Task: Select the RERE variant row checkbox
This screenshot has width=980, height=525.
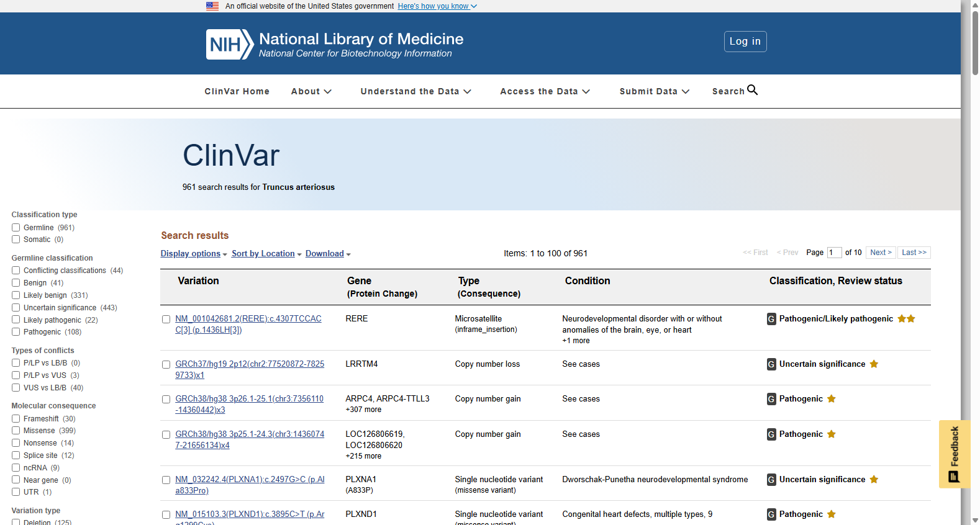Action: 166,320
